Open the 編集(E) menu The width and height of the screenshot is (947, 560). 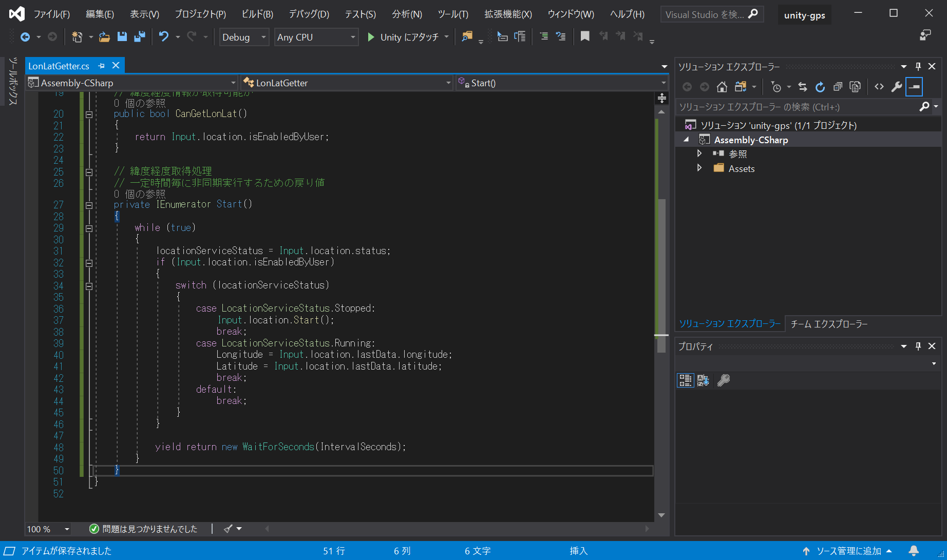(x=100, y=14)
